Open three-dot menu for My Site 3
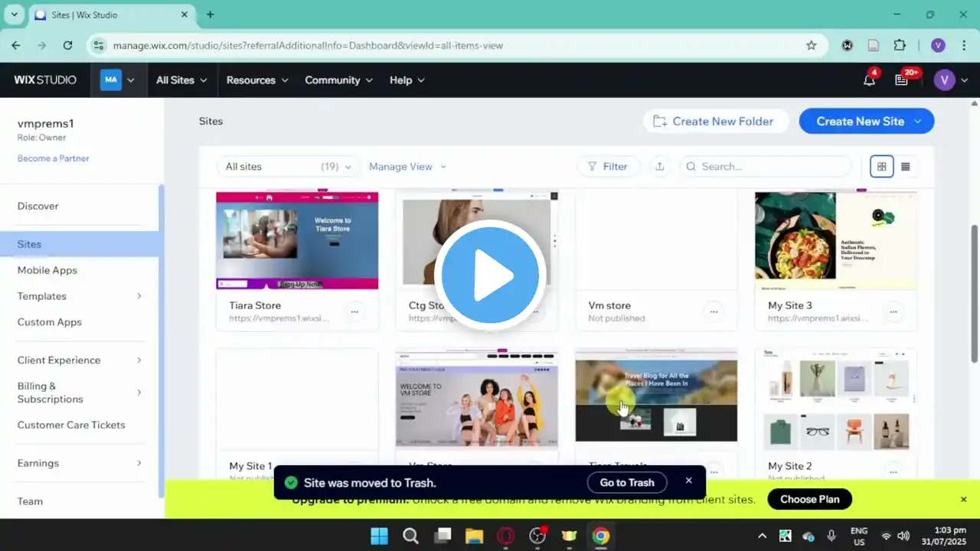 click(893, 311)
